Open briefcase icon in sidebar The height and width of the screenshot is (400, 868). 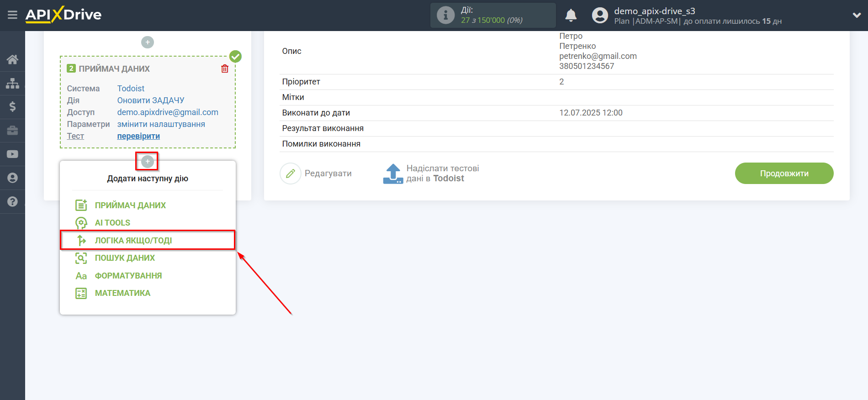[x=12, y=131]
